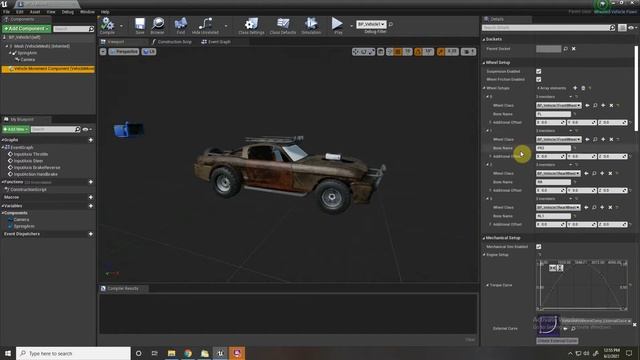Open Play options dropdown arrow
640x360 pixels.
click(x=351, y=26)
